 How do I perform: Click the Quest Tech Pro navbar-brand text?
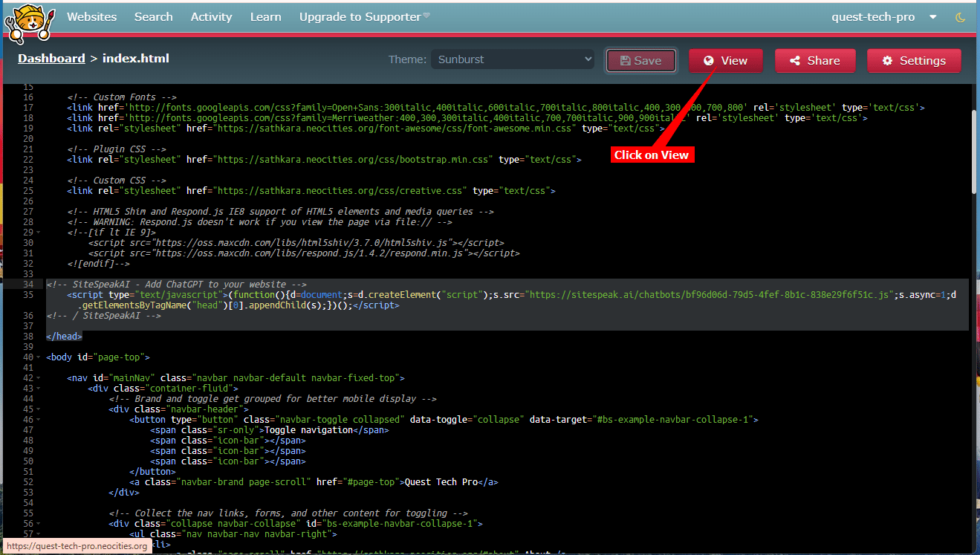[x=441, y=482]
